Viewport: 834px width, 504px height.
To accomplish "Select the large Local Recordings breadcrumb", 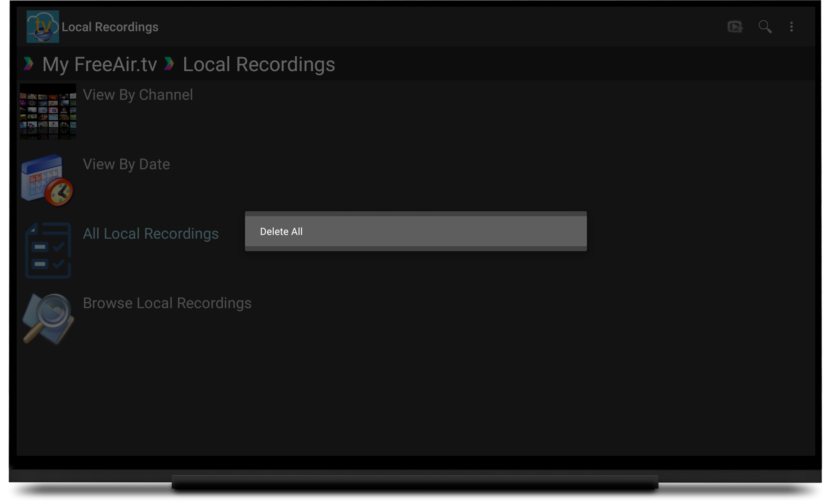I will (x=259, y=64).
